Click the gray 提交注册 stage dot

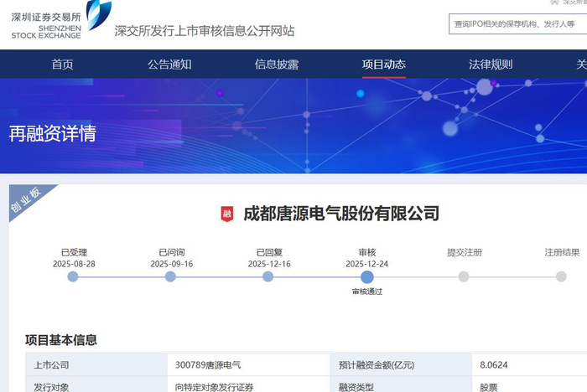[x=464, y=276]
